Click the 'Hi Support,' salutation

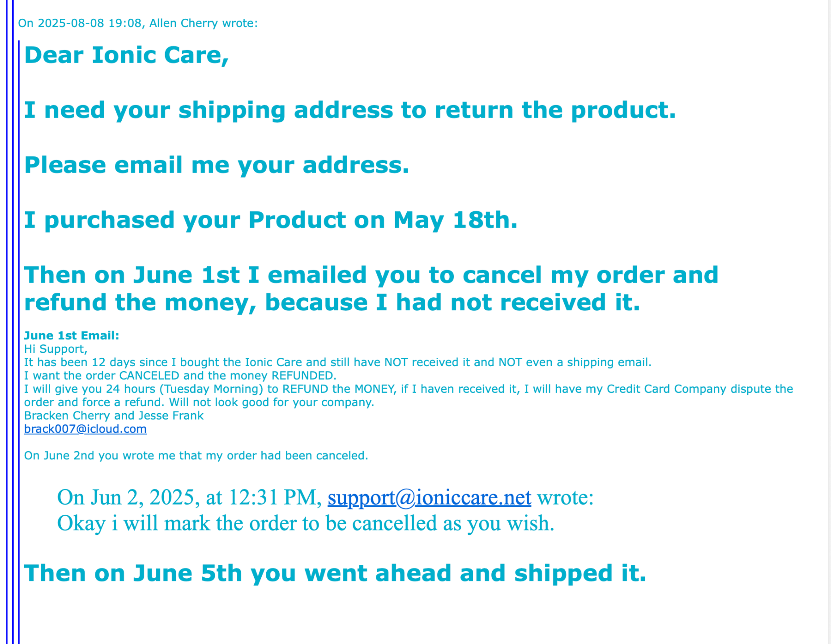(55, 349)
